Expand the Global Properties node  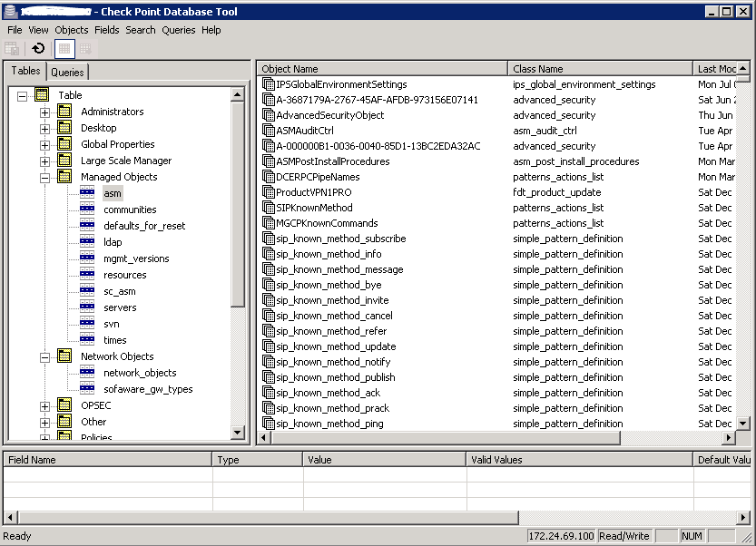click(x=44, y=145)
